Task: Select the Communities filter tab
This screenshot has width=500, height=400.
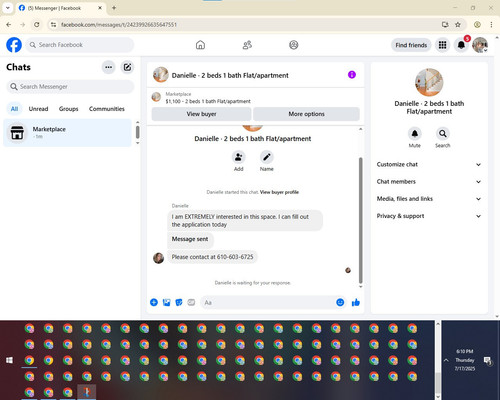Action: click(107, 109)
